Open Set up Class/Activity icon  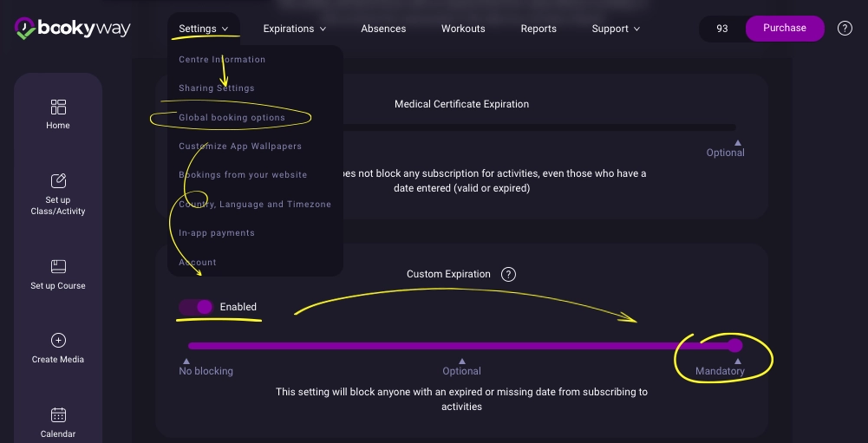coord(58,181)
